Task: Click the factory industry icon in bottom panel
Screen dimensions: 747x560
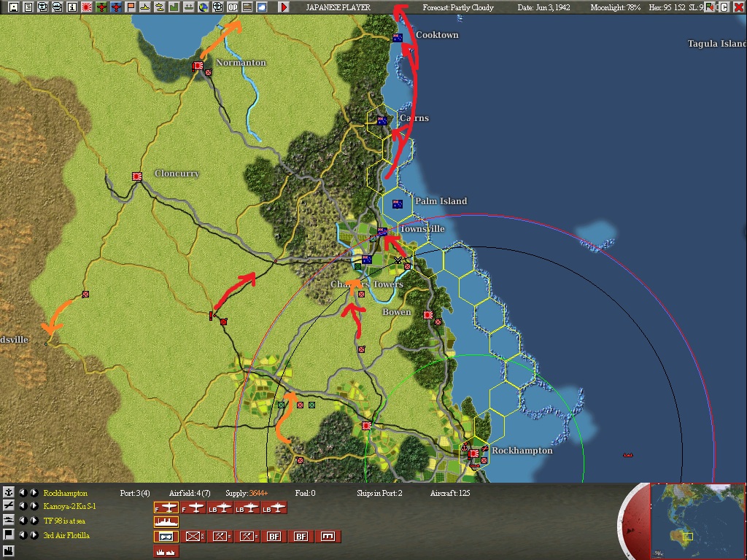Action: coord(9,551)
